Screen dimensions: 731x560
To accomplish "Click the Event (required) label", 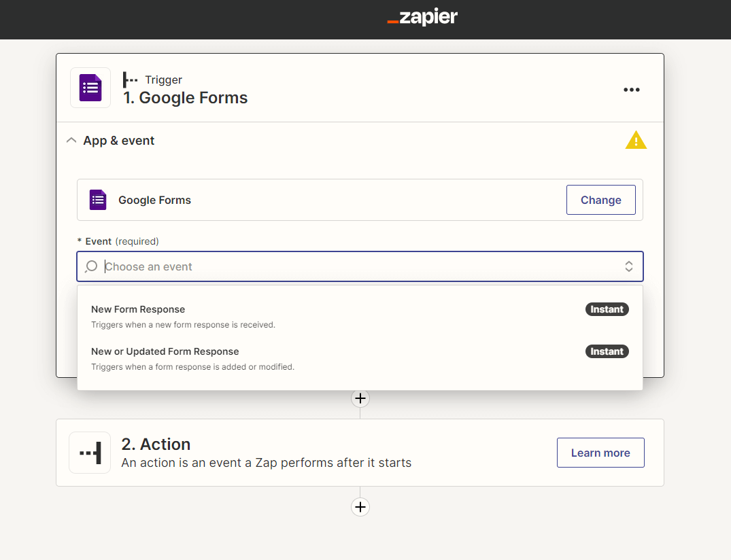I will pos(118,241).
